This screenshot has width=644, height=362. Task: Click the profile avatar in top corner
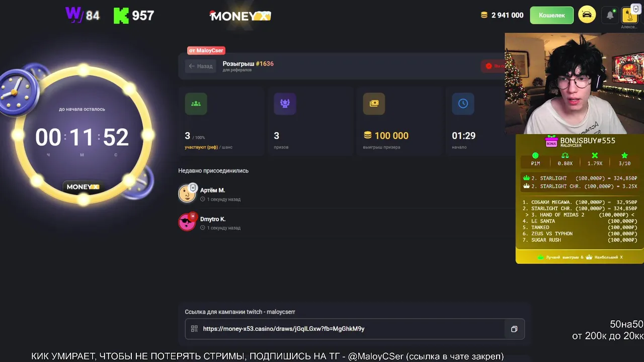(629, 15)
